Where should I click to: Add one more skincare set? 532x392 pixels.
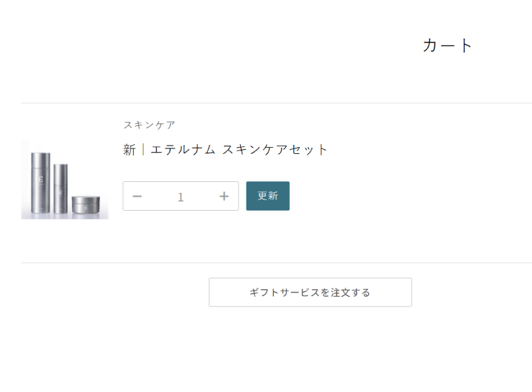[224, 197]
